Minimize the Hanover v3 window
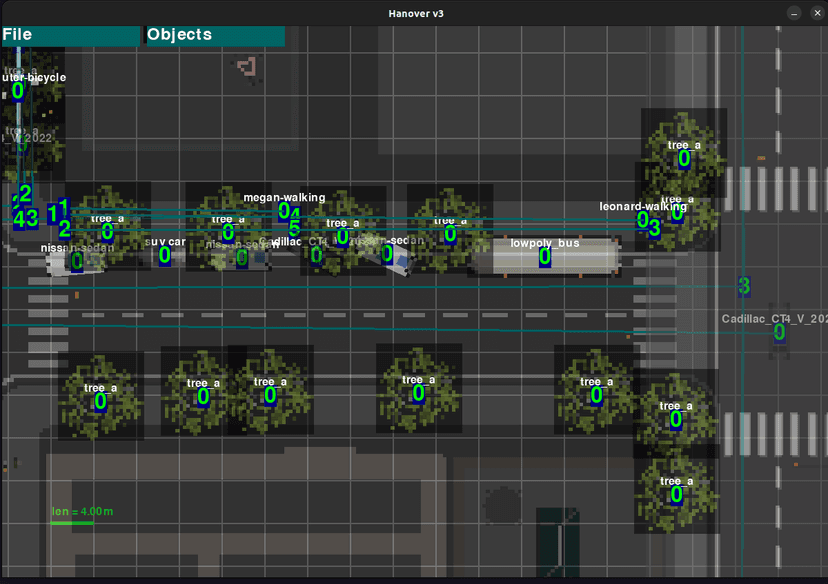The image size is (828, 584). pyautogui.click(x=793, y=13)
